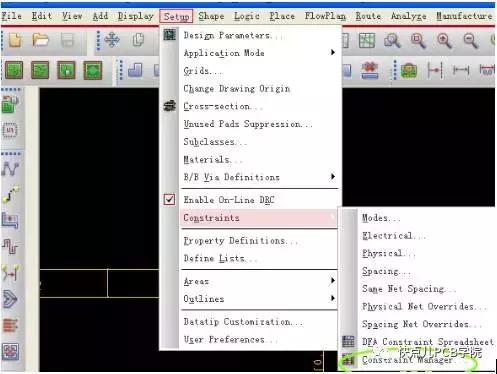Click the Constraint Manager icon in submenu
The width and height of the screenshot is (497, 374).
point(348,360)
